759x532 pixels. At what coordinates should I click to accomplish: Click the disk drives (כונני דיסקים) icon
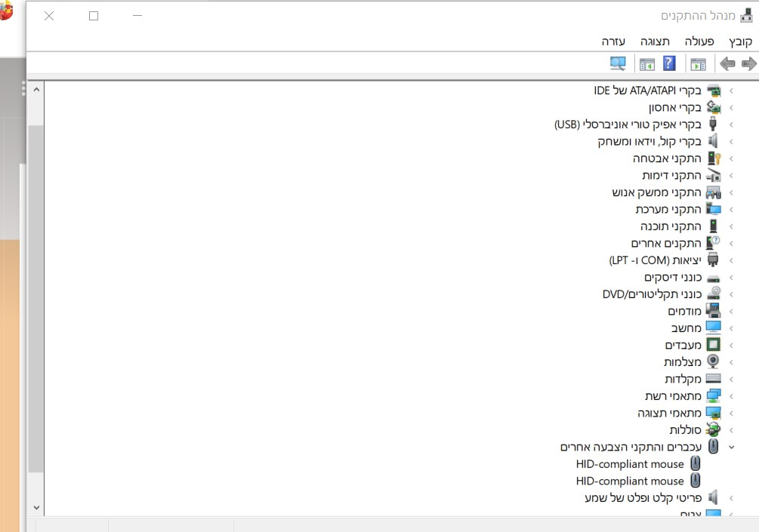pyautogui.click(x=714, y=278)
